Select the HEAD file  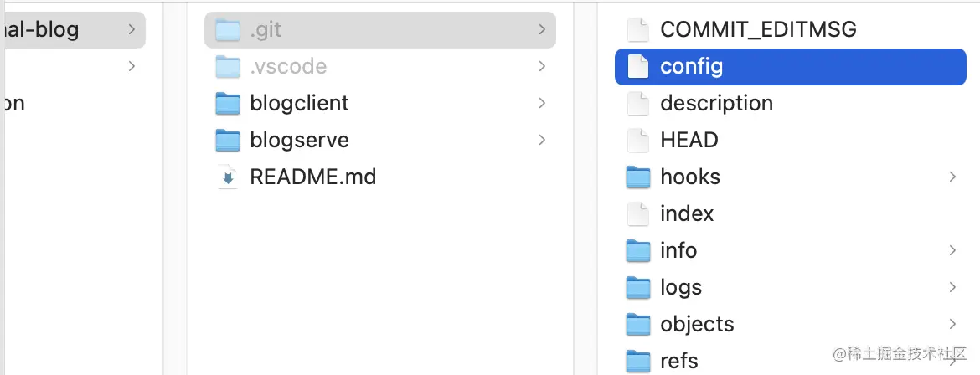(791, 140)
